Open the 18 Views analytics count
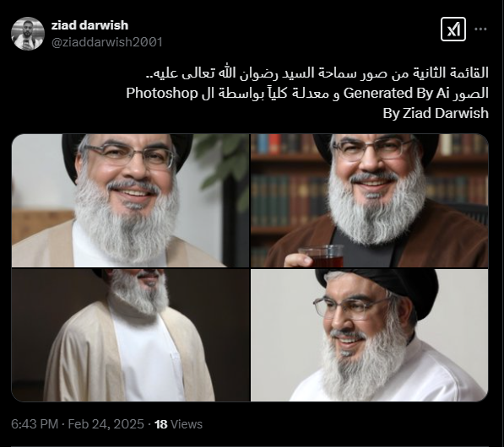 (178, 424)
